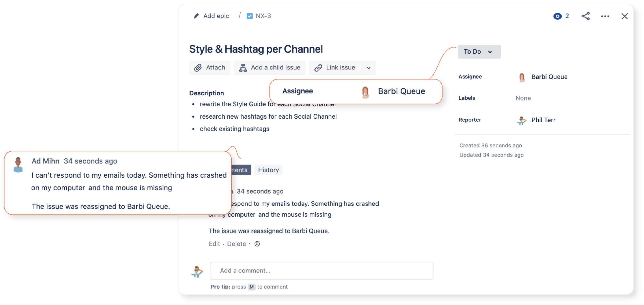Click the user avatar beside comment box
The image size is (644, 305).
click(x=197, y=271)
